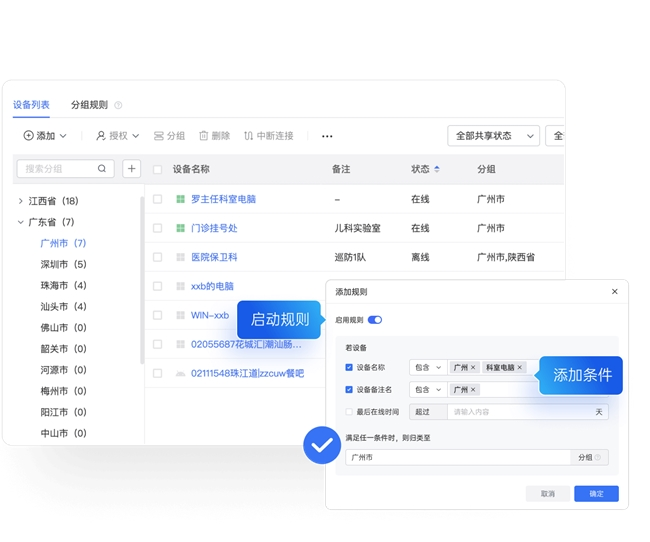
Task: Select the 罗主任科室电脑 row checkbox
Action: coord(158,199)
